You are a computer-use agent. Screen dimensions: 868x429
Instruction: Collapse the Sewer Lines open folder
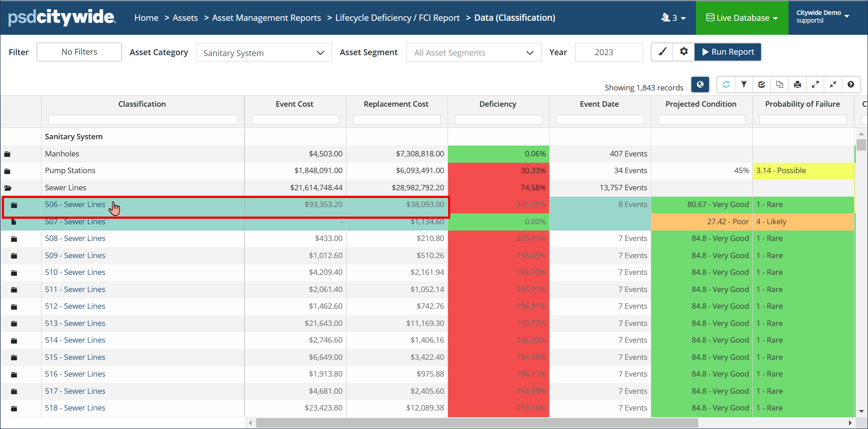pyautogui.click(x=8, y=188)
